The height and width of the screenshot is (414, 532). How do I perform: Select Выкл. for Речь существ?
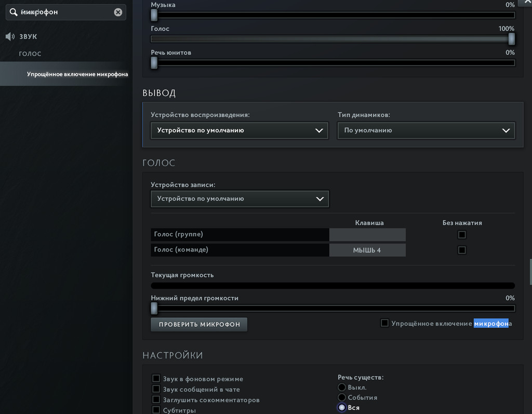(342, 387)
